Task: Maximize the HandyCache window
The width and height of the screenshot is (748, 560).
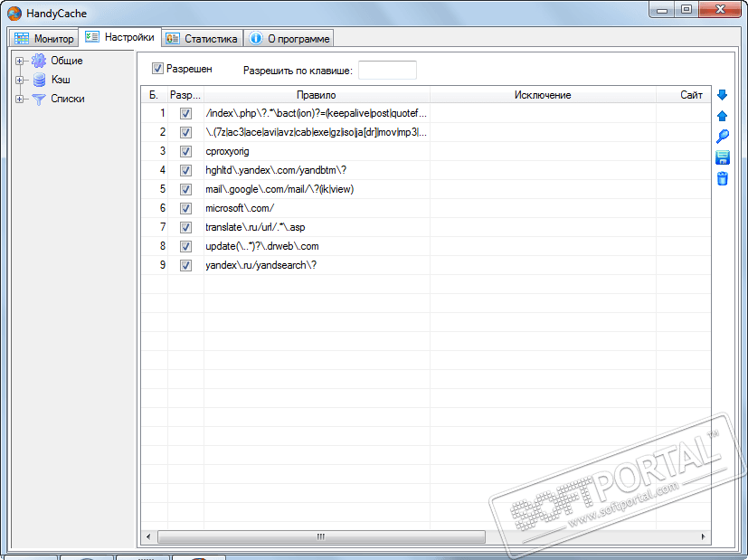Action: pyautogui.click(x=686, y=10)
